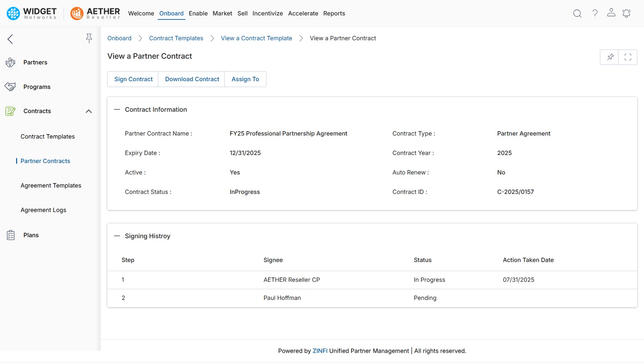Open the notifications bell
This screenshot has height=363, width=644.
(627, 13)
